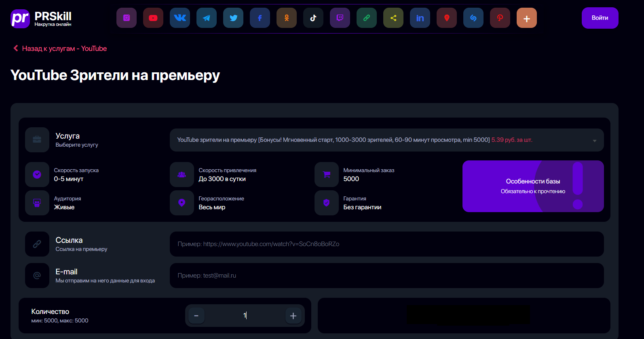The width and height of the screenshot is (644, 339).
Task: Focus the E-mail input field
Action: [x=387, y=276]
